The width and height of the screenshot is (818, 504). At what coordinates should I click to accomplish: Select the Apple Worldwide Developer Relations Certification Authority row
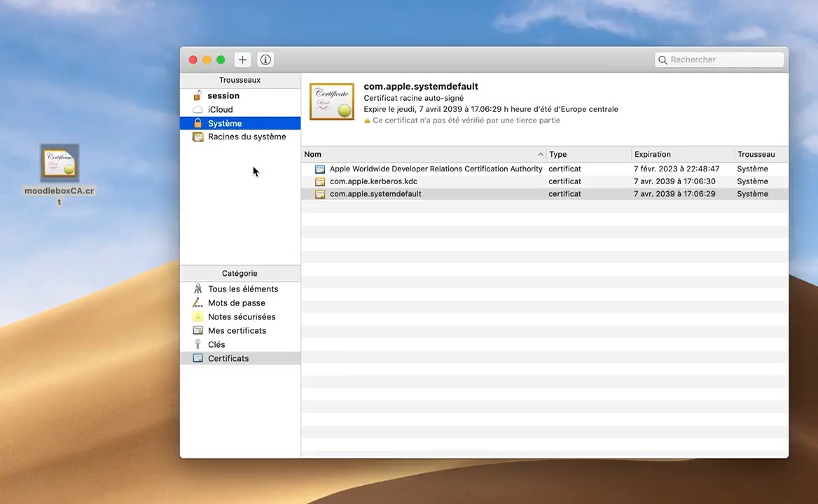tap(545, 169)
